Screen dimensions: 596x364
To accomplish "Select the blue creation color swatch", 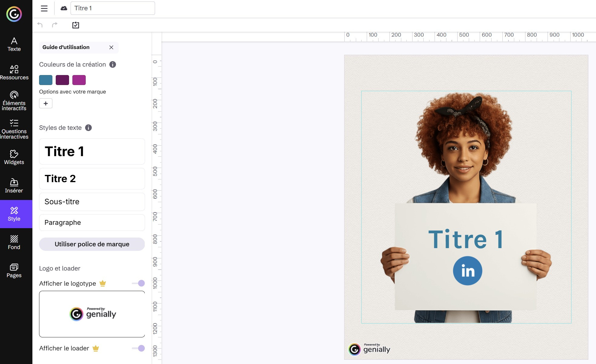I will 46,80.
